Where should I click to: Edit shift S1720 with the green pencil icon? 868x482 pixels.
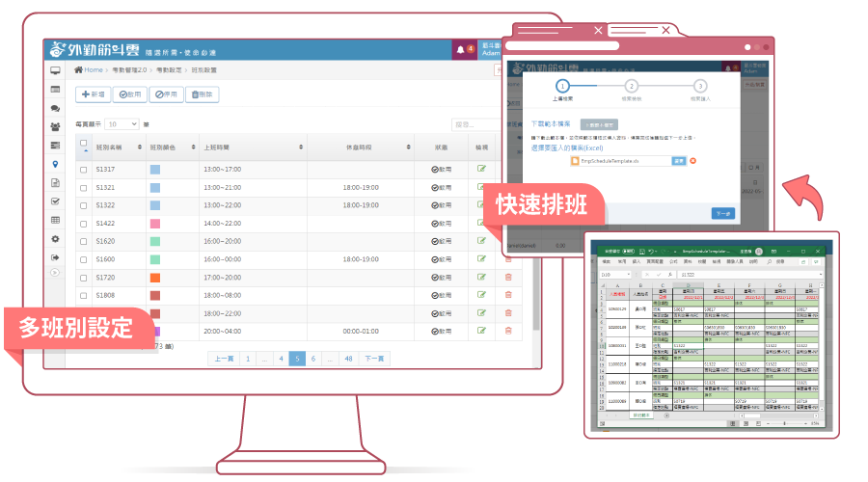pyautogui.click(x=481, y=278)
